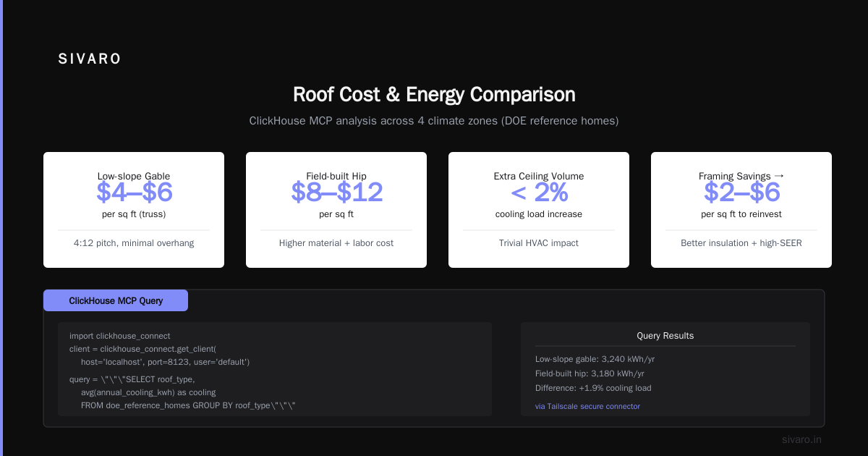
Task: Click the Trivial HVAC impact note
Action: click(539, 243)
